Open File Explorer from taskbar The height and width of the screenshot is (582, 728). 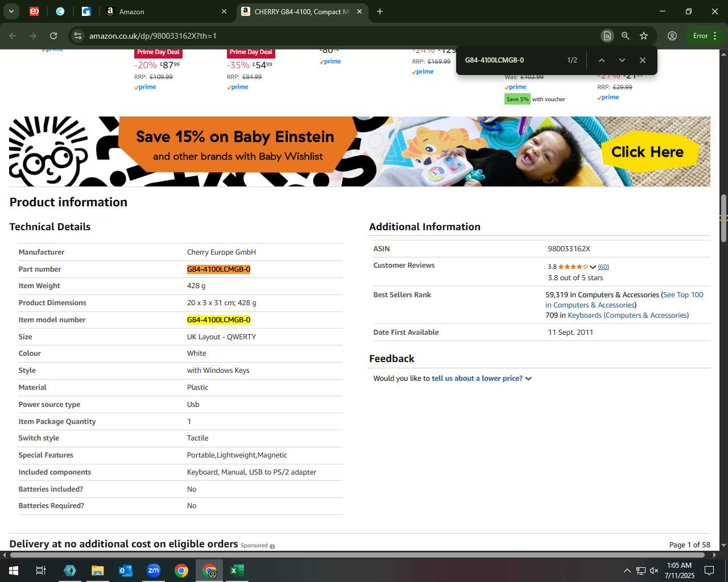(x=98, y=571)
